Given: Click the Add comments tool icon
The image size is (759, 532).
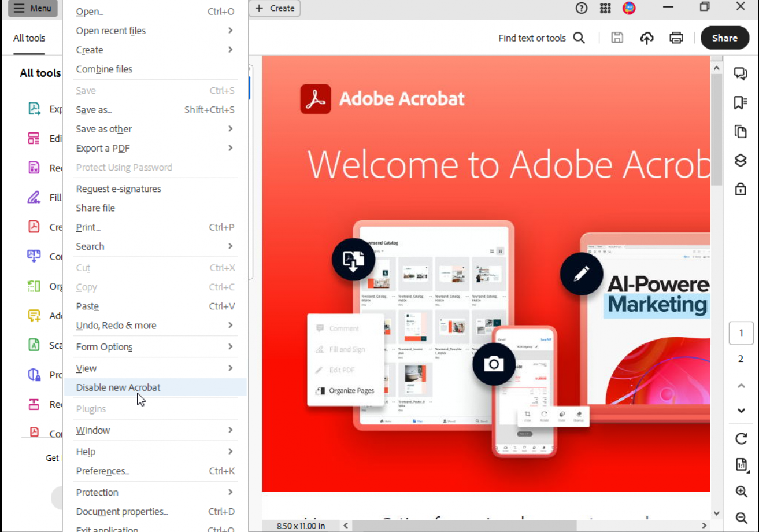Looking at the screenshot, I should [x=34, y=315].
